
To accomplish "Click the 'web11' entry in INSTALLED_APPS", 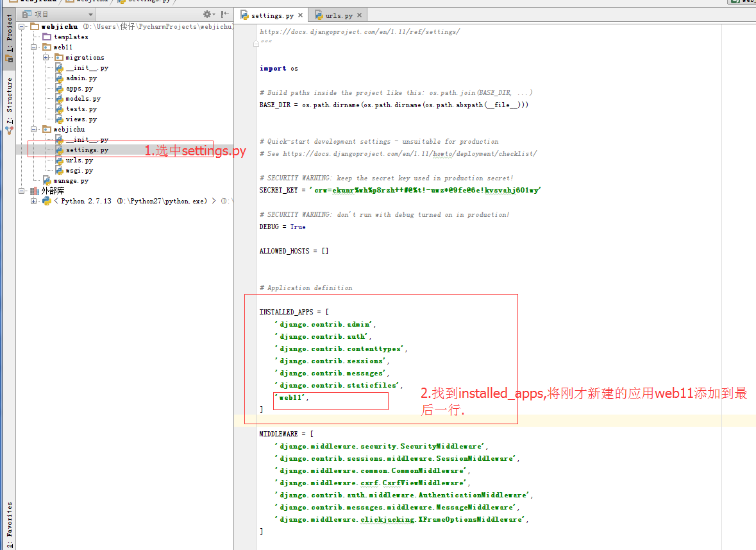I will click(292, 397).
